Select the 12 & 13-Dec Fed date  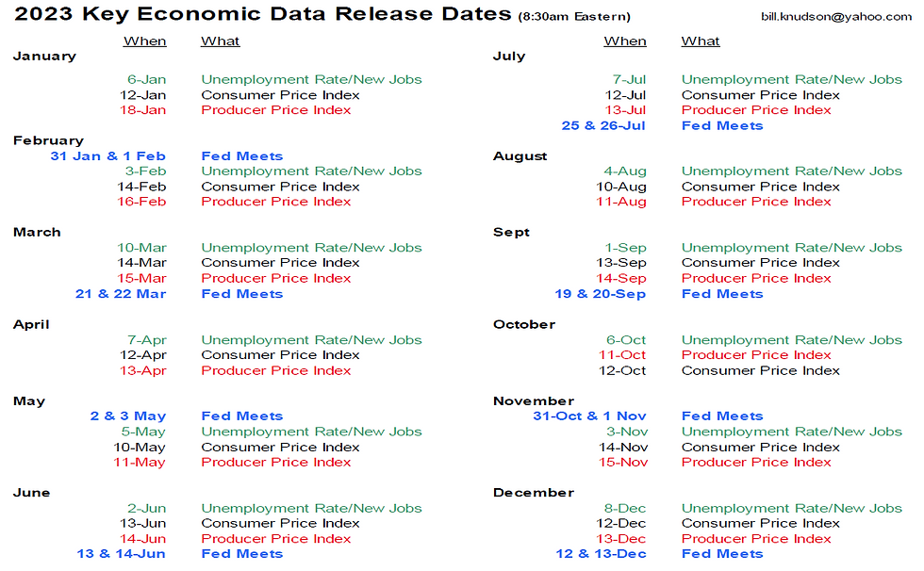602,554
